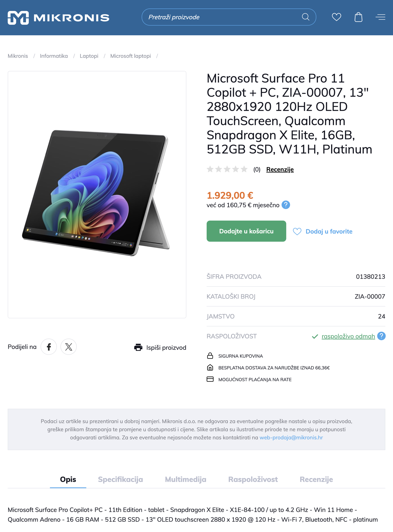The image size is (393, 532).
Task: Click help icon next to monthly price
Action: click(286, 205)
